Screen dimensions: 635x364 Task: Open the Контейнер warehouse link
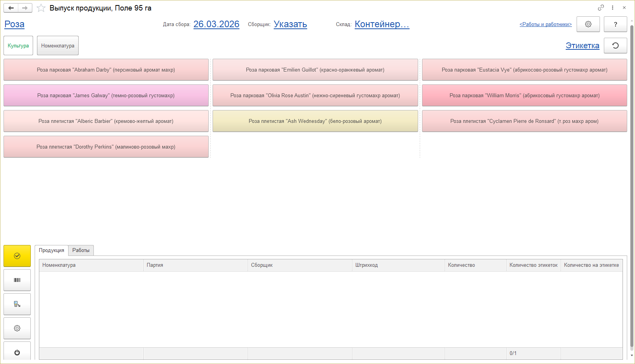coord(382,24)
